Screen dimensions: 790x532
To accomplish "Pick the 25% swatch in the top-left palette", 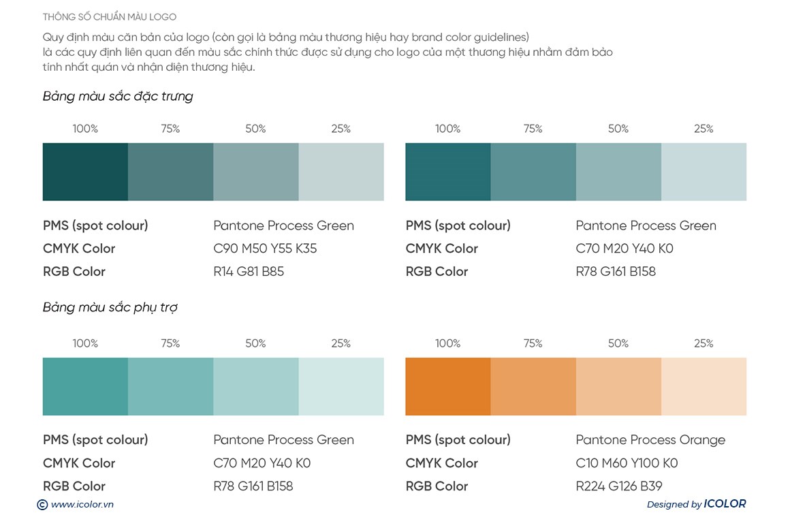I will [341, 172].
